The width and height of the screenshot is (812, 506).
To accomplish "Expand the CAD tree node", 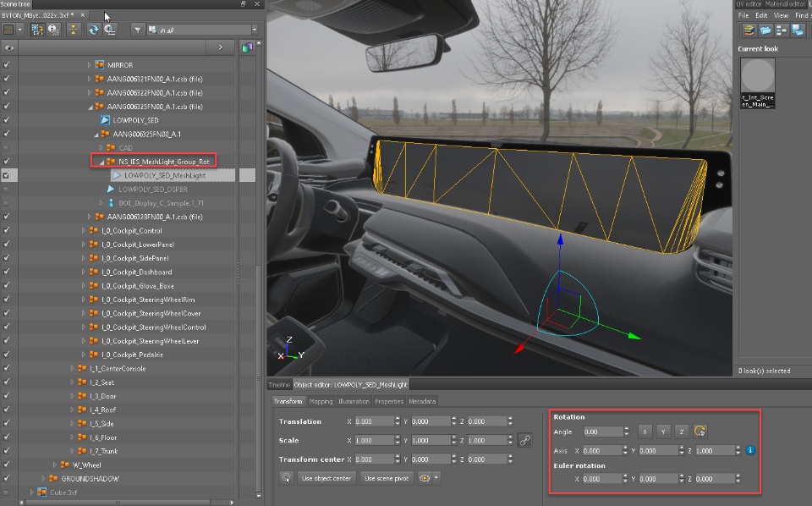I will pos(101,147).
